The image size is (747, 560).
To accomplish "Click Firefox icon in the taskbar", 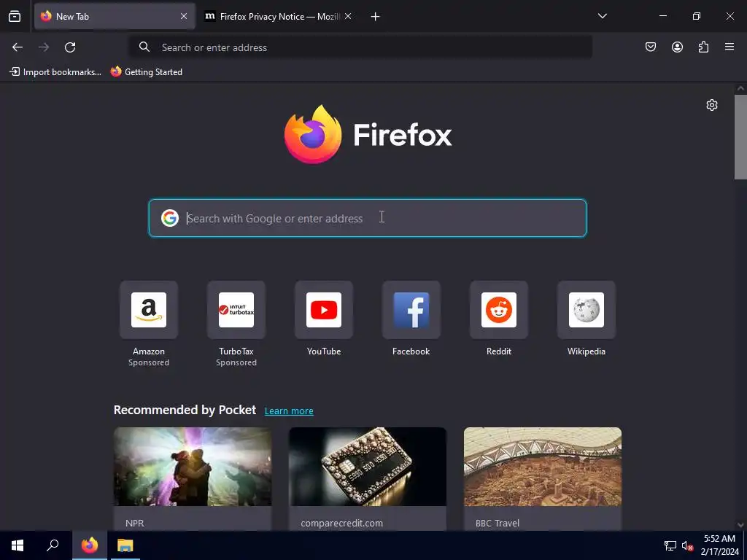I will 90,545.
